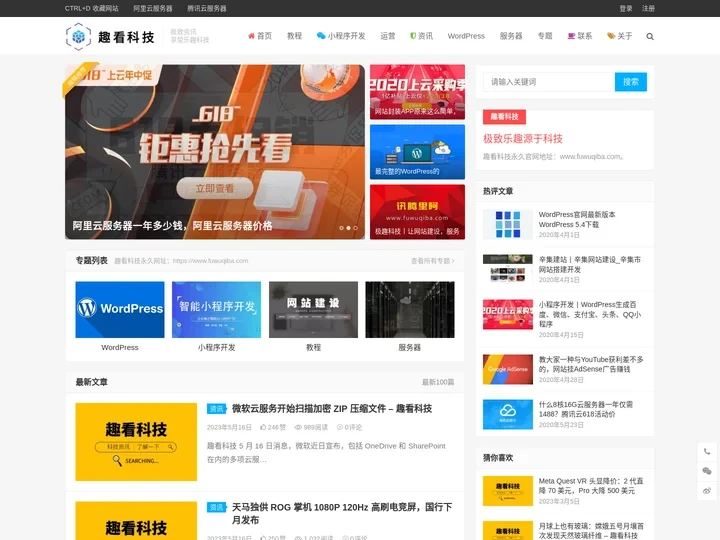Select WordPress in the navigation bar
Screen dimensions: 720x540
(x=466, y=36)
